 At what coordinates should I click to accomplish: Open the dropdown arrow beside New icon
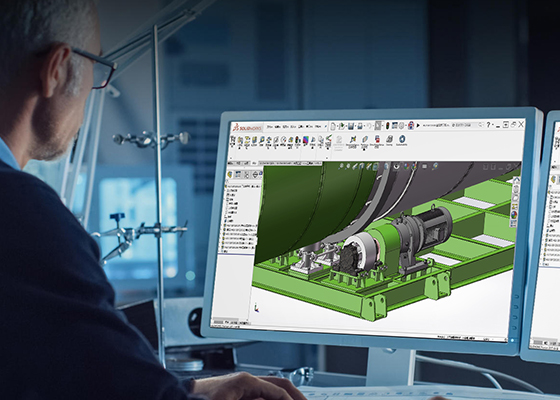tap(338, 126)
